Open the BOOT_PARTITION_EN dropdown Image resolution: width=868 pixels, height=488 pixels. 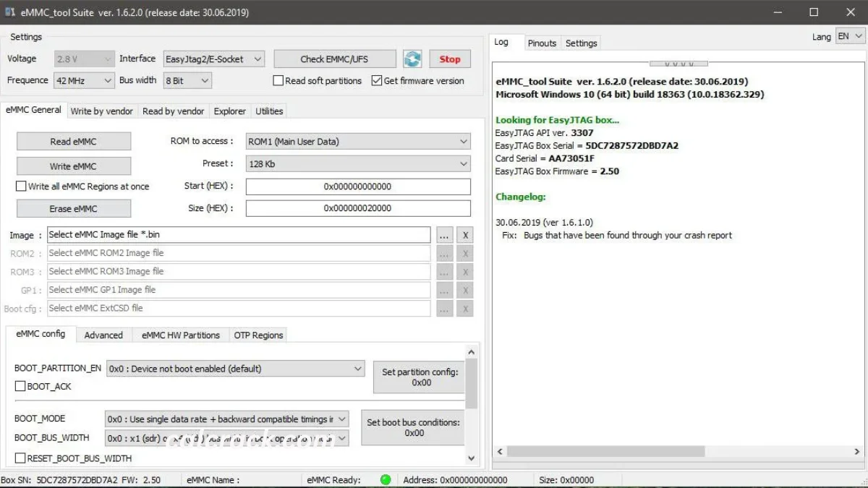(235, 369)
